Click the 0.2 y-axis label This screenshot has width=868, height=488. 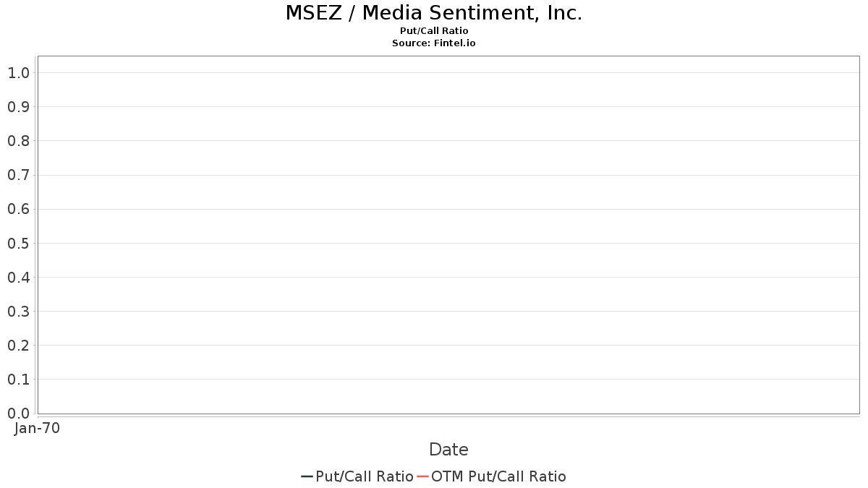(x=18, y=346)
